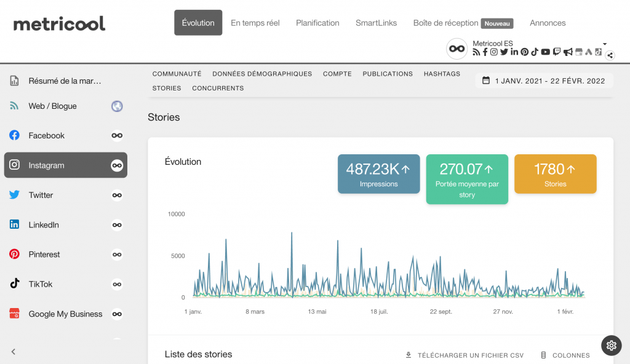
Task: Click TÉLÉCHARGER UN FICHIER CSV
Action: tap(471, 355)
